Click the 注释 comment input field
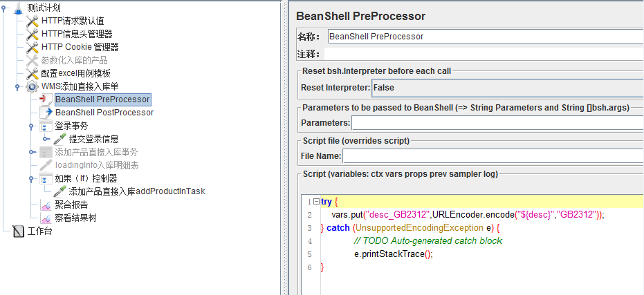 [x=484, y=54]
